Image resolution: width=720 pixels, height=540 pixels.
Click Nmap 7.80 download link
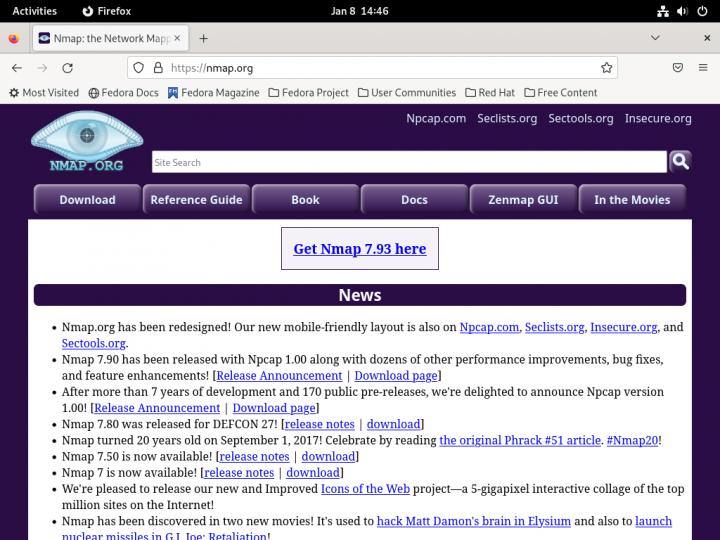tap(394, 424)
